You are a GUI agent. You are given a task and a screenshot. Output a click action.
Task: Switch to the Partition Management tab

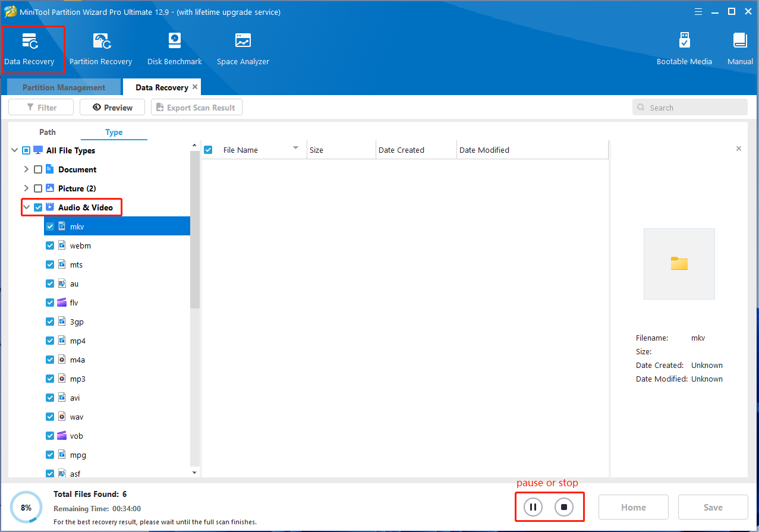64,87
